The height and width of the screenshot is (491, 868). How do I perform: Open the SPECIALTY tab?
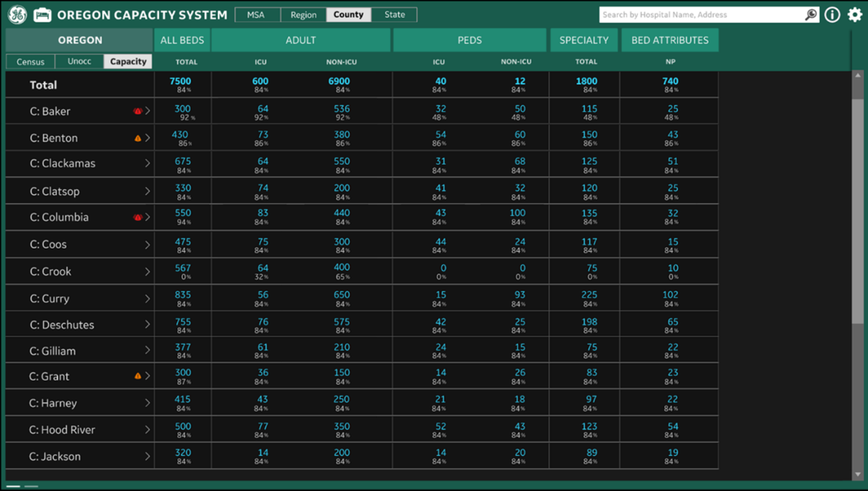click(584, 40)
